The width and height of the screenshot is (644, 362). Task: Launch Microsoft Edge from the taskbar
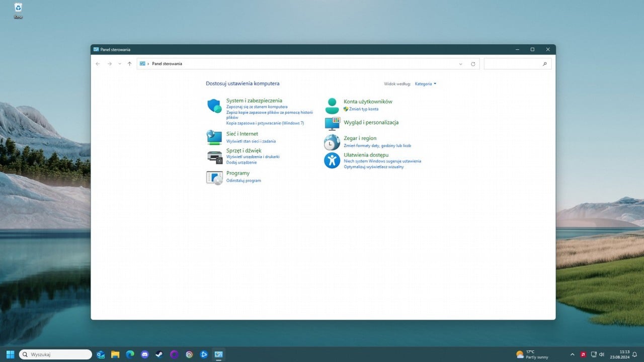pos(130,354)
